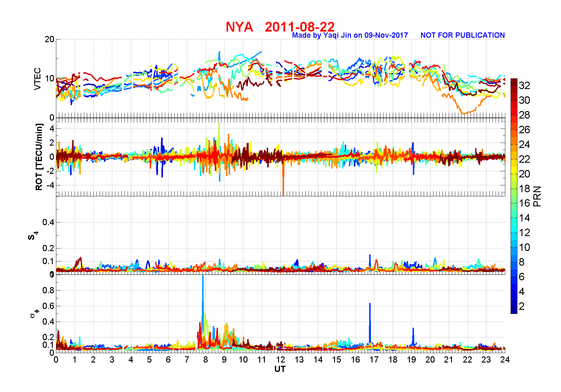Viewport: 561px width, 392px height.
Task: Click x-axis tick label 20
Action: tap(430, 360)
